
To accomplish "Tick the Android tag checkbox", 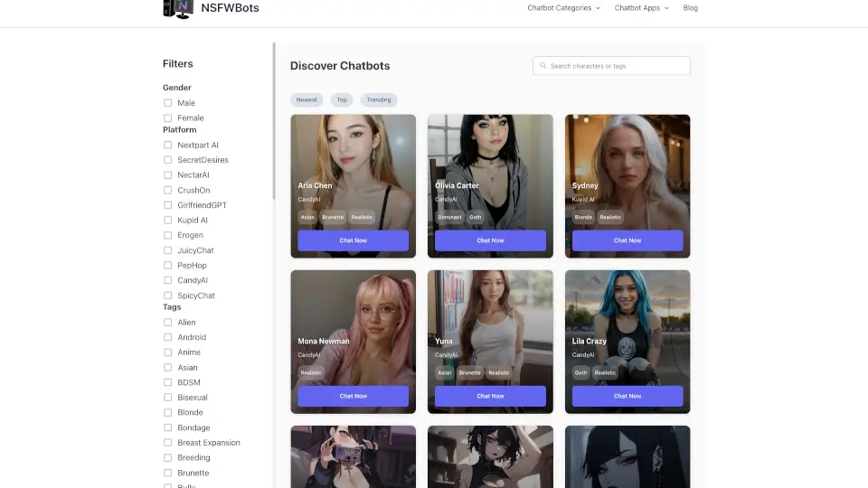I will [168, 337].
